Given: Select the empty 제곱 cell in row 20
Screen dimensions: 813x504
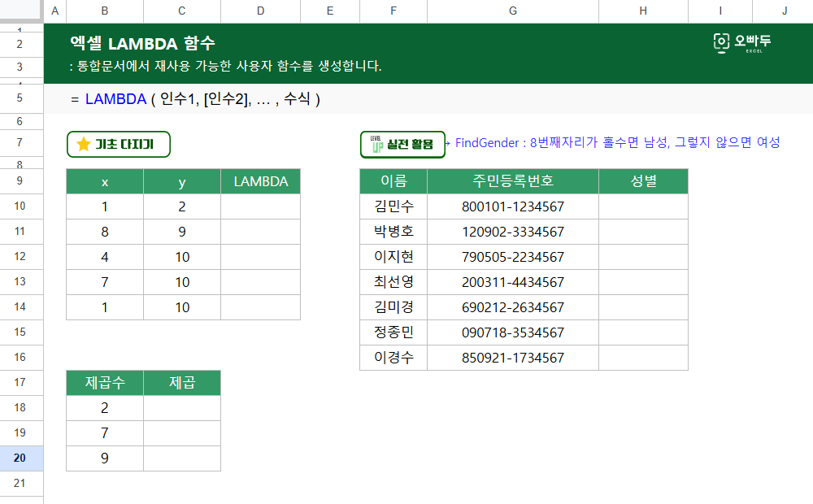Looking at the screenshot, I should (x=182, y=458).
